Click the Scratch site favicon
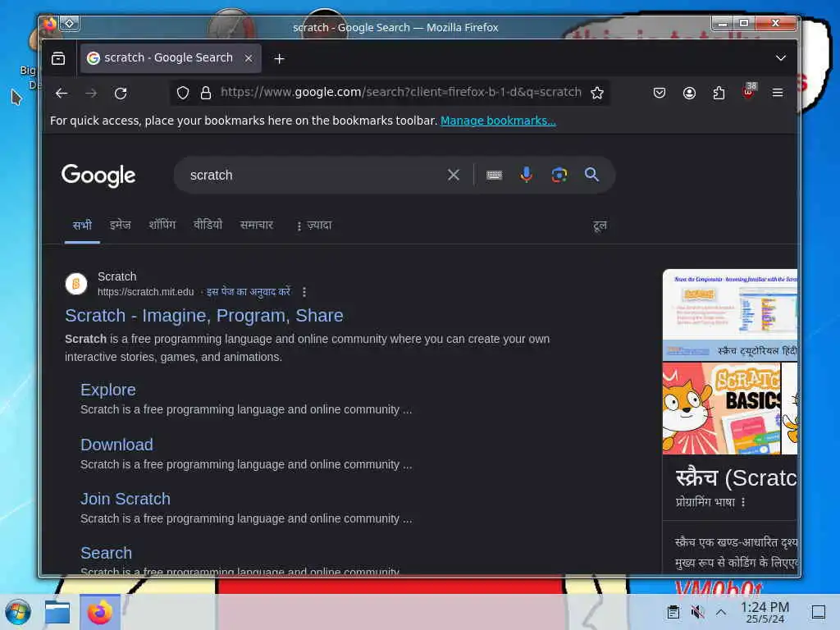Screen dimensions: 840x630 (76, 284)
